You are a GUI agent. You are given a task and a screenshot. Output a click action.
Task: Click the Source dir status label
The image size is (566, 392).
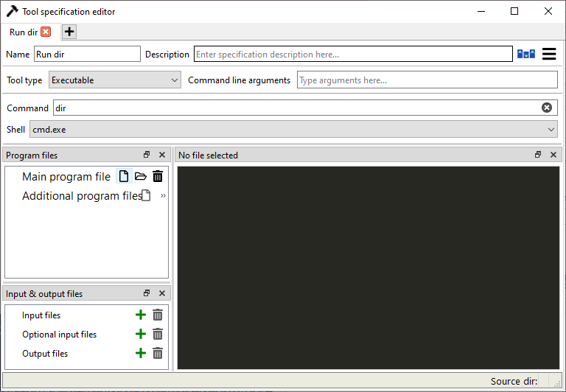coord(514,381)
